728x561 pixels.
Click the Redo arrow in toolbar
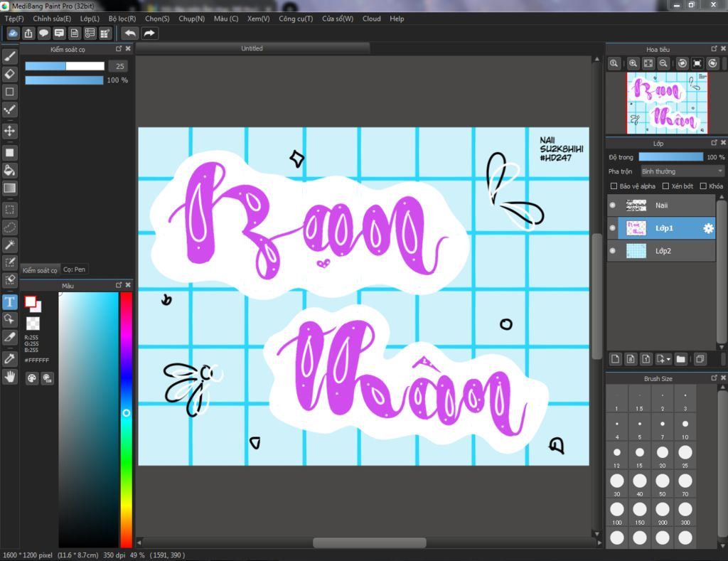(x=149, y=33)
